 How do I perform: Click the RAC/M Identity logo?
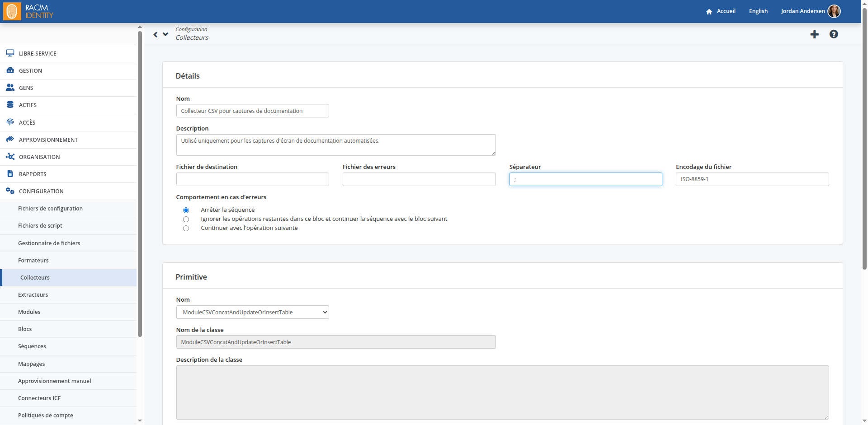28,11
